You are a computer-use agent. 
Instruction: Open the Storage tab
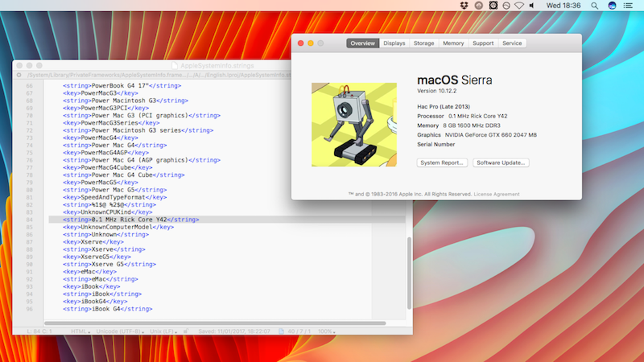(x=424, y=43)
